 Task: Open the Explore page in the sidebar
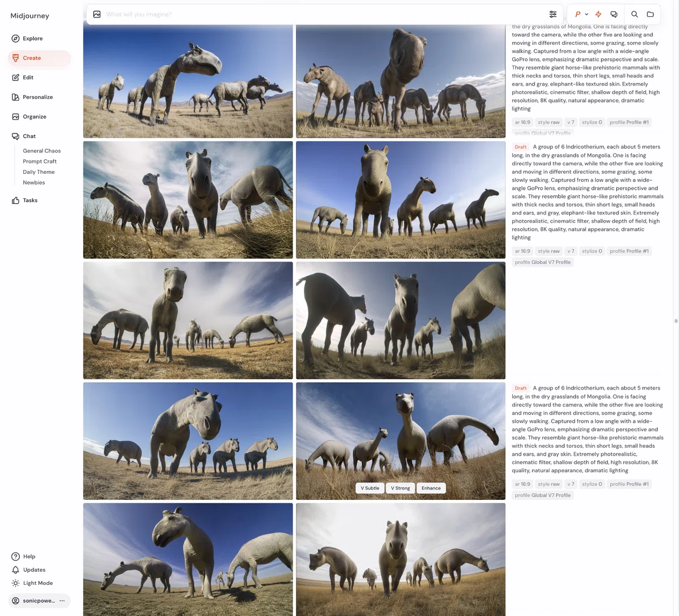(x=27, y=38)
